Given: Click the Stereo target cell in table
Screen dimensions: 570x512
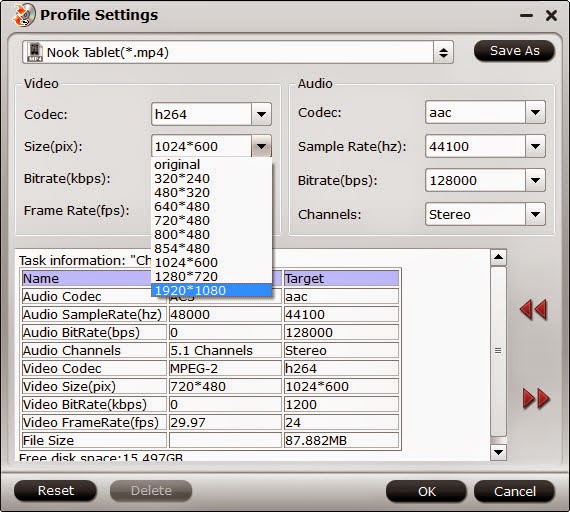Looking at the screenshot, I should click(x=341, y=351).
